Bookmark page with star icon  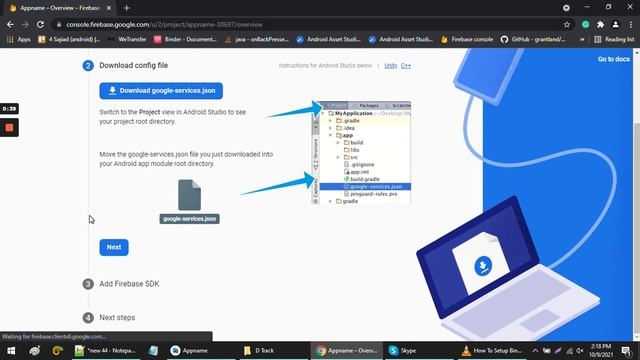point(567,24)
